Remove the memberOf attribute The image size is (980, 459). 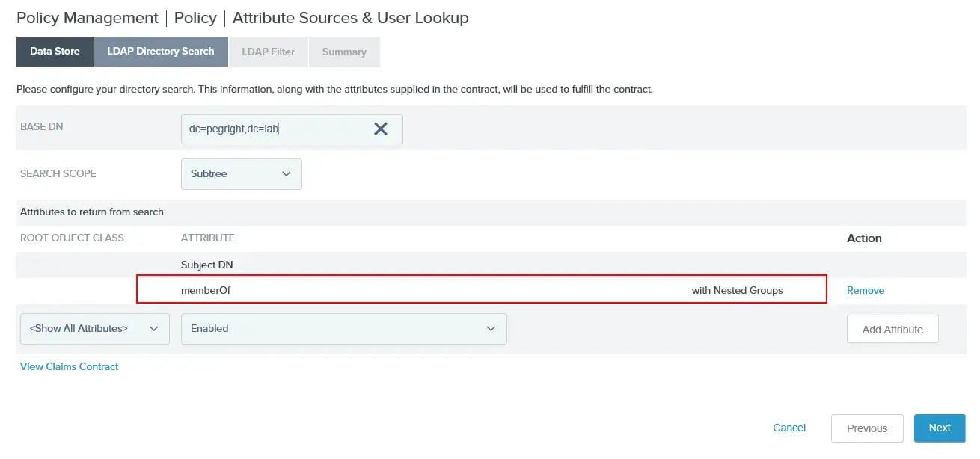click(865, 289)
